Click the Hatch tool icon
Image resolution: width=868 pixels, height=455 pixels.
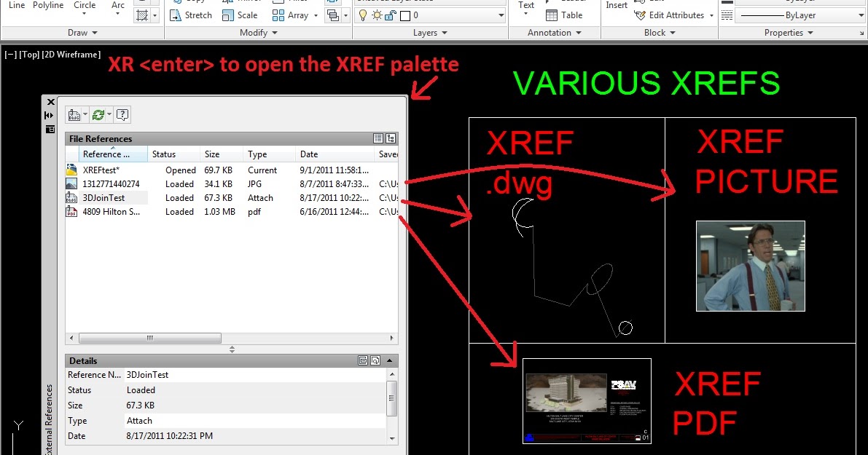[x=142, y=15]
